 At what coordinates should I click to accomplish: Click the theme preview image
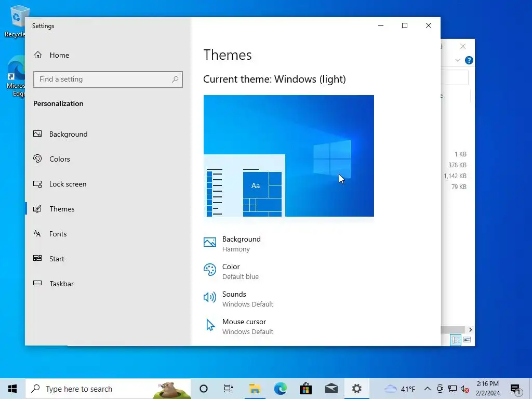289,156
